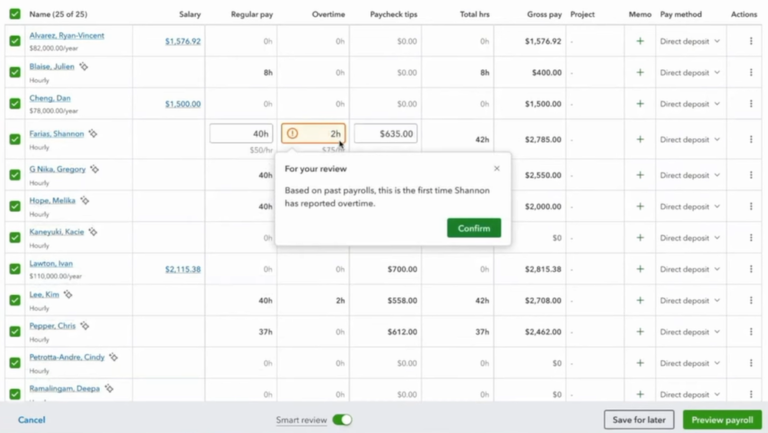
Task: Add a memo for Hope, Melika
Action: click(x=640, y=206)
